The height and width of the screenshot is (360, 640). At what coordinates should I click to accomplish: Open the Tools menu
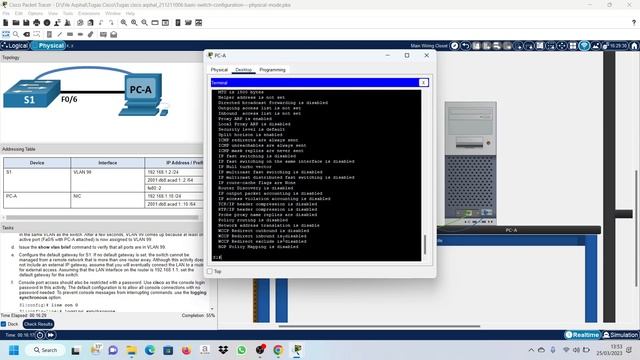coord(68,13)
